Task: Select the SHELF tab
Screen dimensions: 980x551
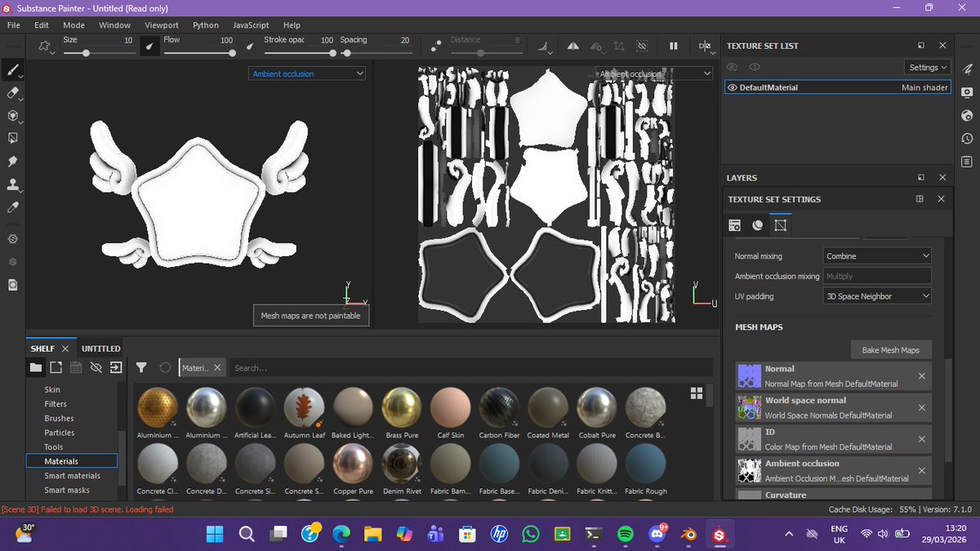Action: 42,349
